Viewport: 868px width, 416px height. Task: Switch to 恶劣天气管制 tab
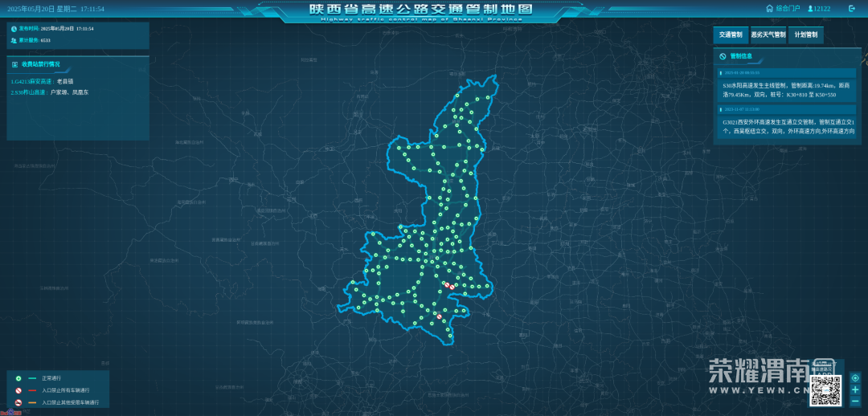point(768,35)
